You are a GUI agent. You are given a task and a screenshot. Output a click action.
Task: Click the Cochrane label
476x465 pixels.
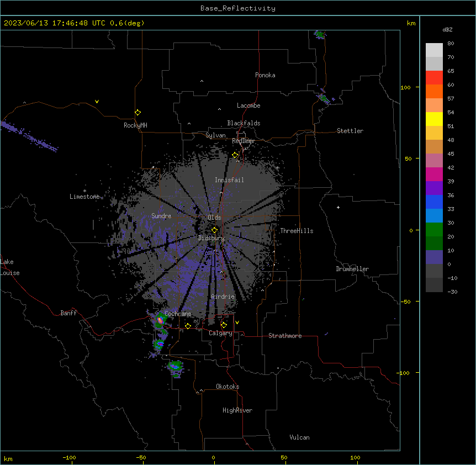pyautogui.click(x=178, y=314)
